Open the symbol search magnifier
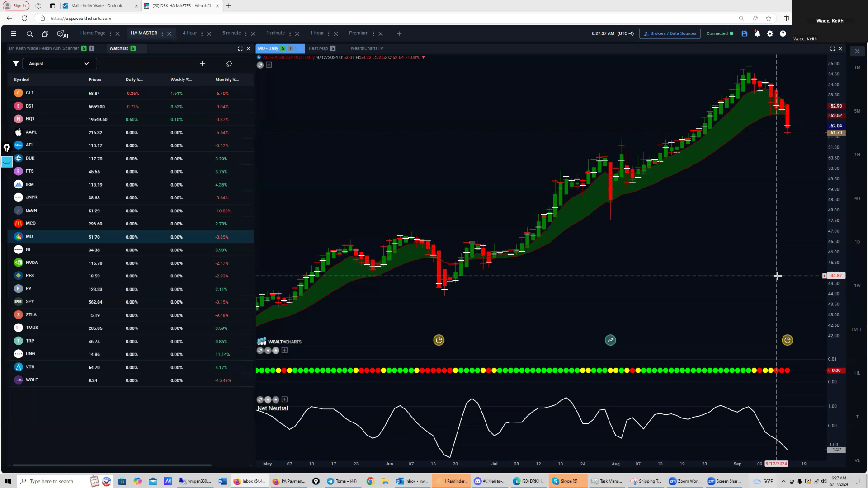Viewport: 868px width, 488px height. [x=29, y=33]
